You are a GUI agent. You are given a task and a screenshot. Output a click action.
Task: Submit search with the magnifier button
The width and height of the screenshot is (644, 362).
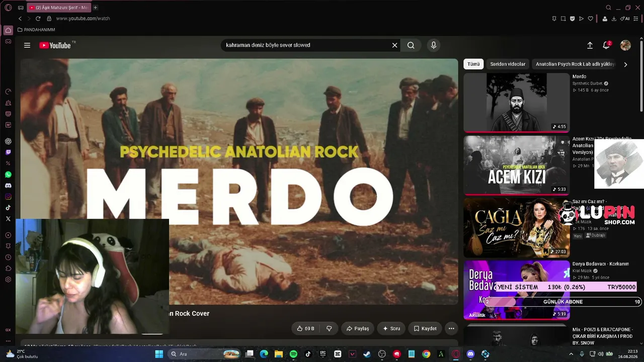pyautogui.click(x=411, y=45)
